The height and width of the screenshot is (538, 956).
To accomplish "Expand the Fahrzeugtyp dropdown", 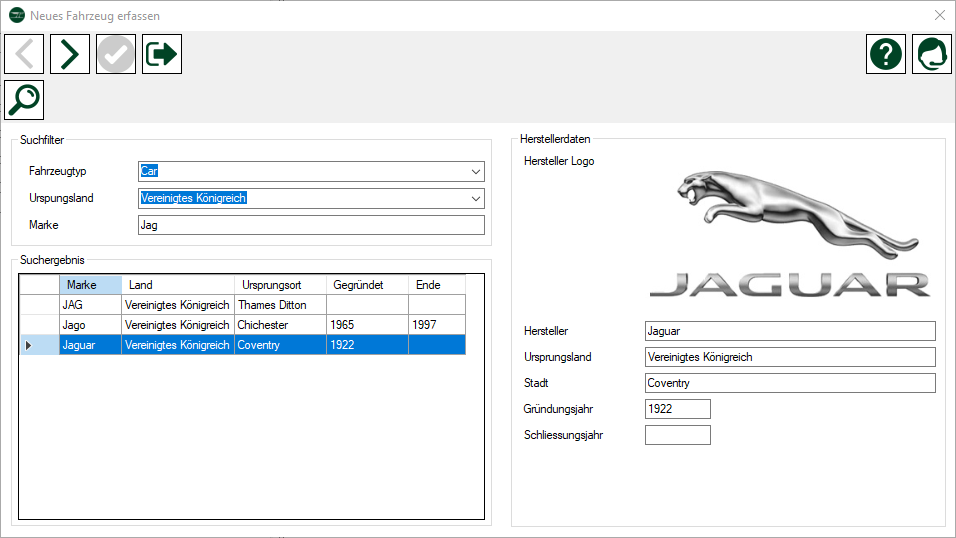I will pos(475,172).
